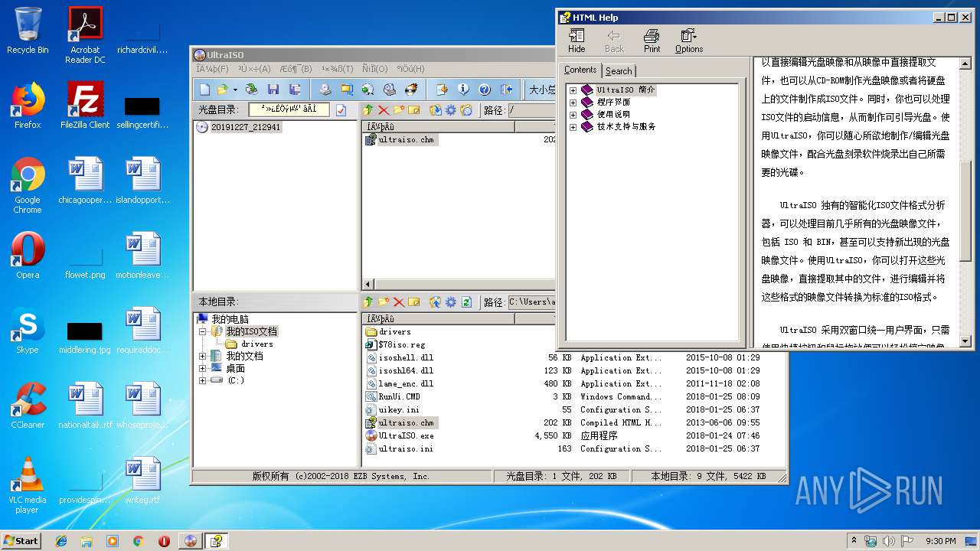The height and width of the screenshot is (551, 980).
Task: Click the Hide button in HTML Help
Action: tap(577, 41)
